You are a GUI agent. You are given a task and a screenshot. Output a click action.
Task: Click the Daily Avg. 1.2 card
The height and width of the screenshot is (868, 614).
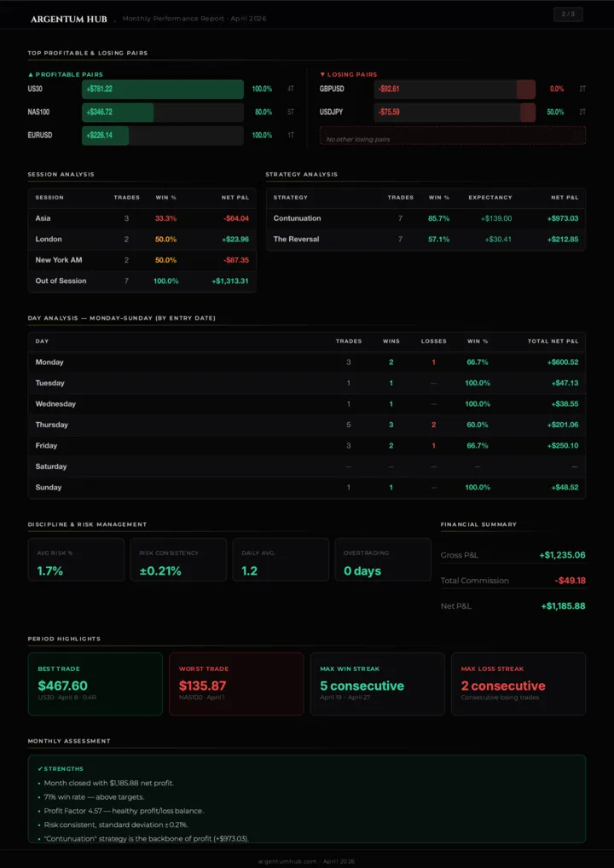point(281,559)
